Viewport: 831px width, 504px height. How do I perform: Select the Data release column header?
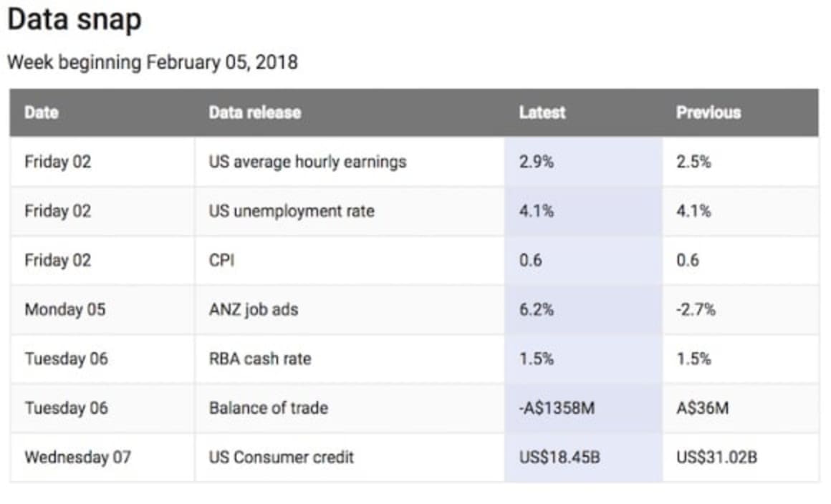coord(254,112)
